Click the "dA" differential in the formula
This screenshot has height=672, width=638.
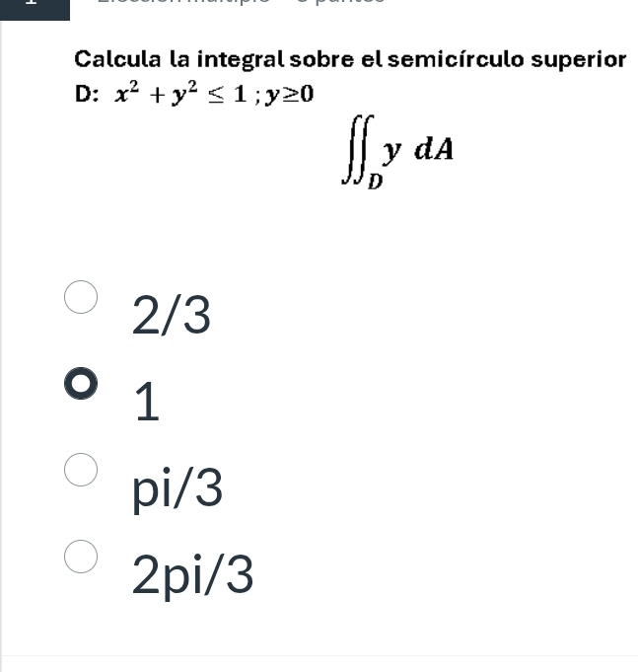(x=433, y=148)
